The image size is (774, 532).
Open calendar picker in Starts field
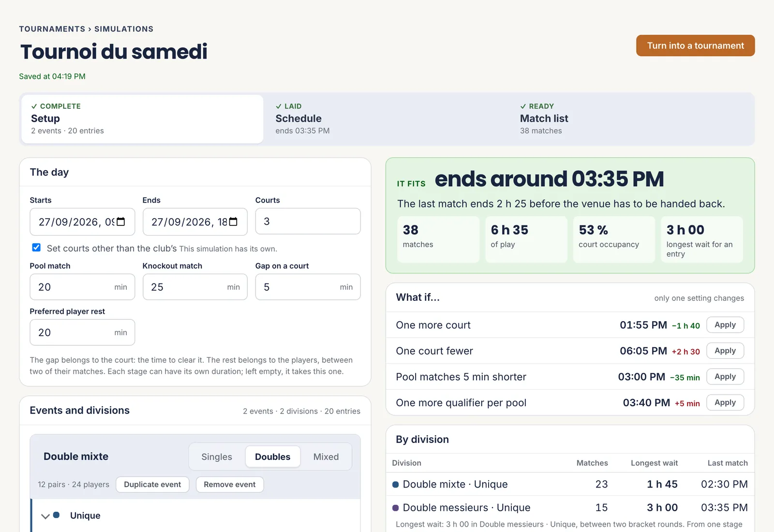[121, 222]
